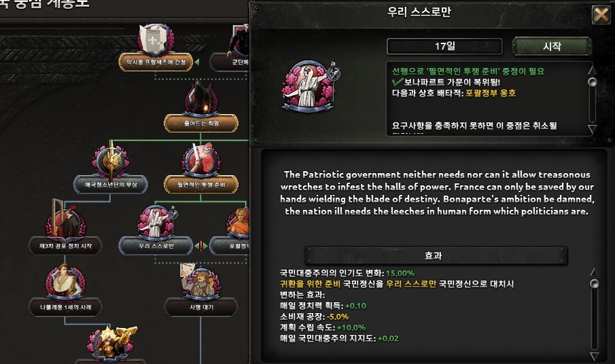Click scroll-down arrow of requirements box

[593, 129]
